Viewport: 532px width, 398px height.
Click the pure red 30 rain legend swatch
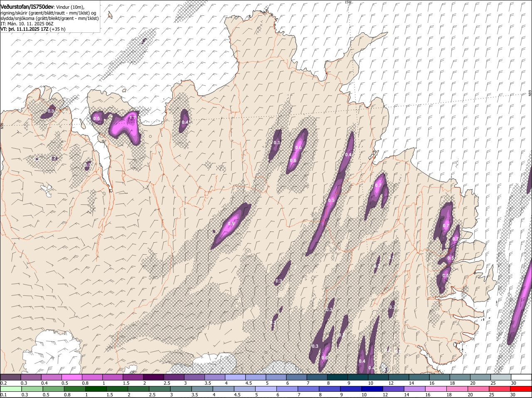(521, 389)
